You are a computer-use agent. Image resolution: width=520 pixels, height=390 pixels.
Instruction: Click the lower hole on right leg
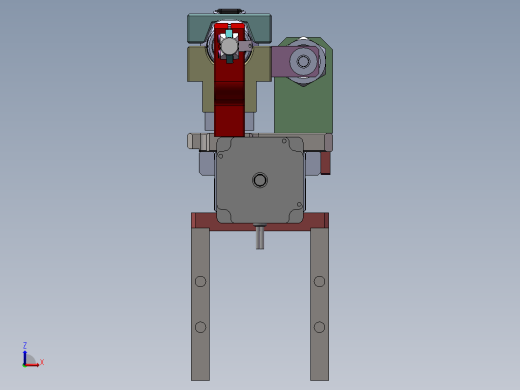319,327
